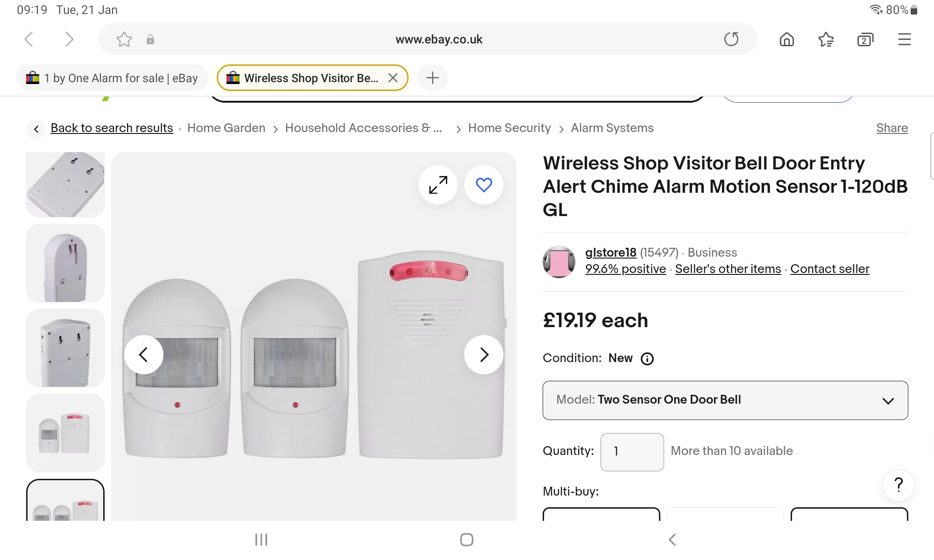
Task: Open the tab switcher showing 2 tabs
Action: click(x=865, y=40)
